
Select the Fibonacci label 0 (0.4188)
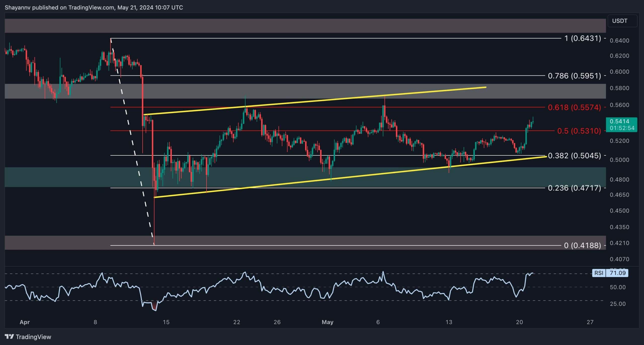pos(583,245)
